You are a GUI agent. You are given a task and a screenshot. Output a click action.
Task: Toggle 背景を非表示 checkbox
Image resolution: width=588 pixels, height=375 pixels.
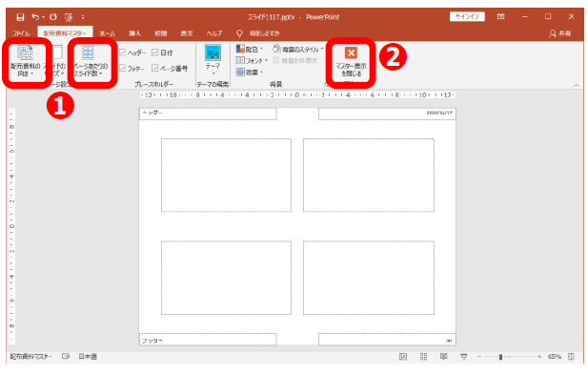click(x=276, y=60)
